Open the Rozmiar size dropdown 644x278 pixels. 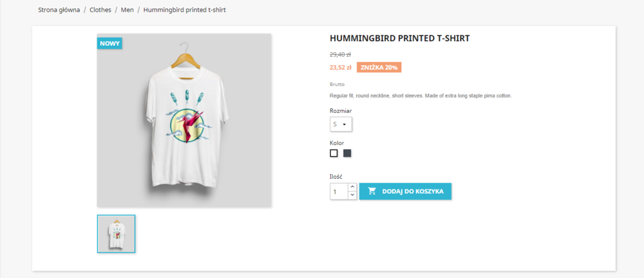(x=341, y=124)
